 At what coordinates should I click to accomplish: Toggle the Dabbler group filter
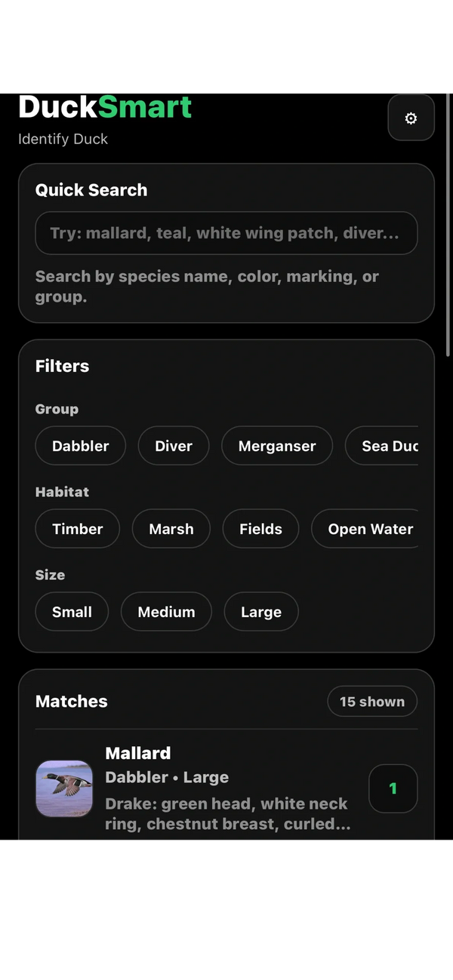[x=81, y=446]
